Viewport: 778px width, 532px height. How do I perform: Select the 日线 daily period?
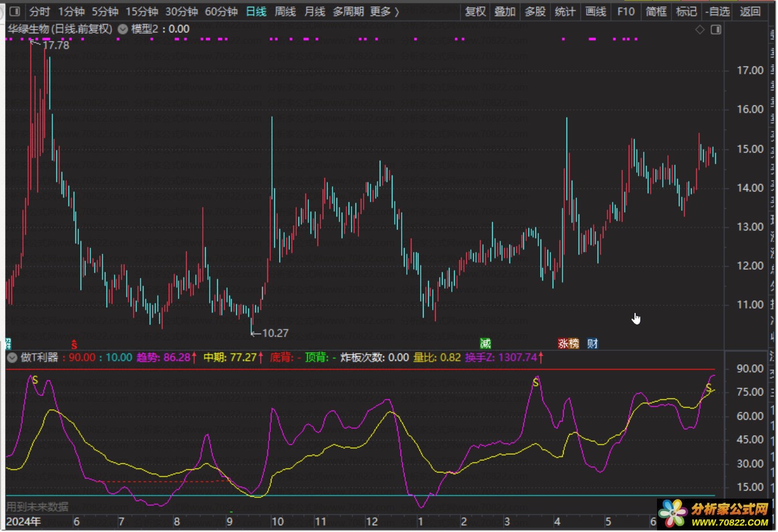[256, 12]
